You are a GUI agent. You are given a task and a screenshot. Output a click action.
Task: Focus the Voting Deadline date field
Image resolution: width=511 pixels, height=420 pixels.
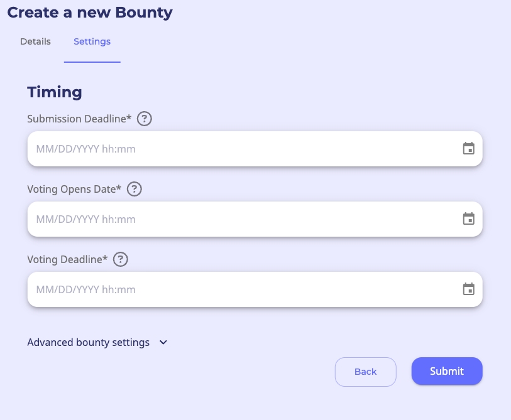tap(239, 289)
